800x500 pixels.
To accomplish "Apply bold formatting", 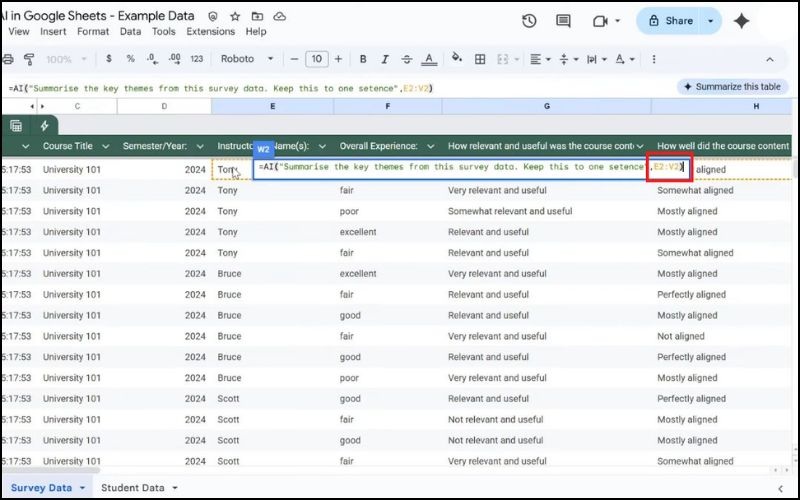I will click(x=362, y=59).
